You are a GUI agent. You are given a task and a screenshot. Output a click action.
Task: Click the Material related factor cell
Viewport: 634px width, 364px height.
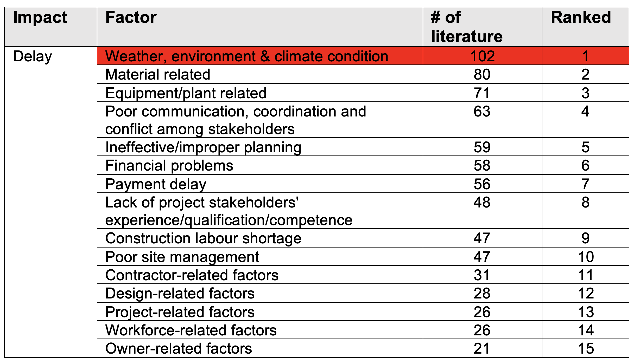(x=158, y=75)
